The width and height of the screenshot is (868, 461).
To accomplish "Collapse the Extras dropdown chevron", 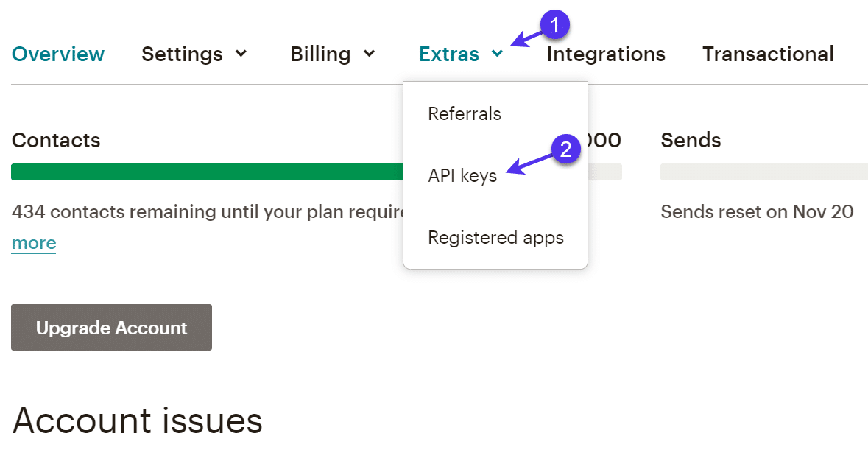I will point(498,54).
